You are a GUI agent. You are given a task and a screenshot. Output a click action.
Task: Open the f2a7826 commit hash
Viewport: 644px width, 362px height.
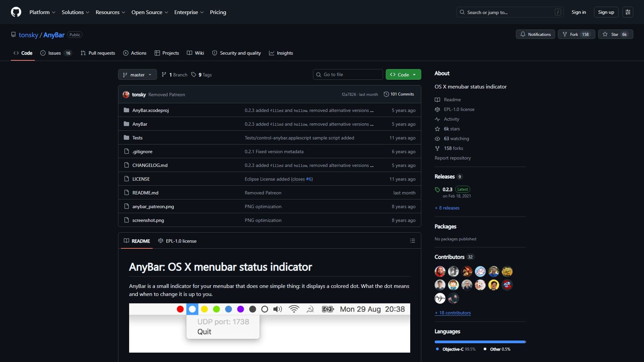coord(349,95)
